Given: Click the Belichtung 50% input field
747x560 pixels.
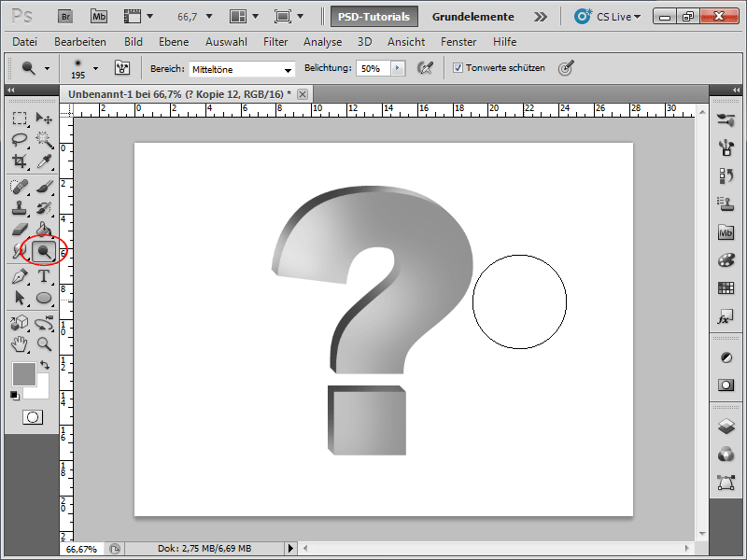Looking at the screenshot, I should (x=373, y=68).
